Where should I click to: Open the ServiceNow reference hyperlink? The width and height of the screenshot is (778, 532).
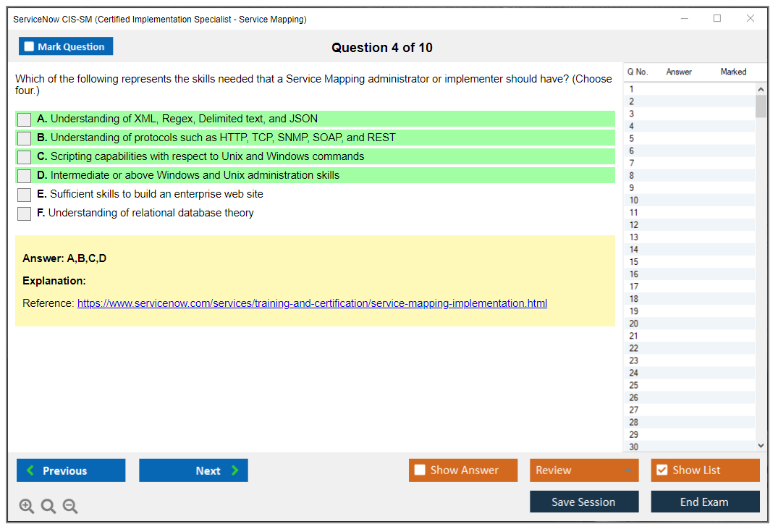pyautogui.click(x=312, y=303)
